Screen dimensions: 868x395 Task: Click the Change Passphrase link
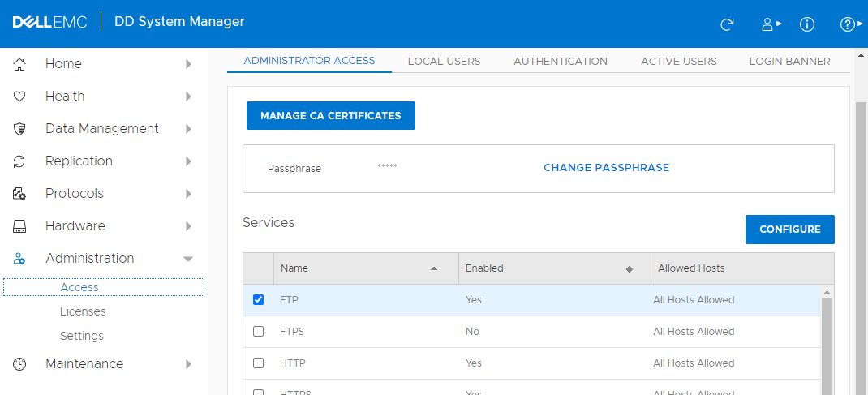(606, 168)
